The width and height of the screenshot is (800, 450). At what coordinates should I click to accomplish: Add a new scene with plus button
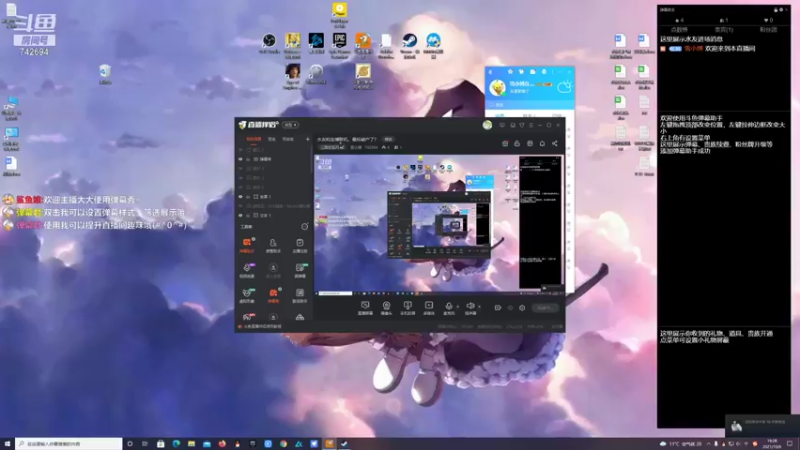point(308,139)
